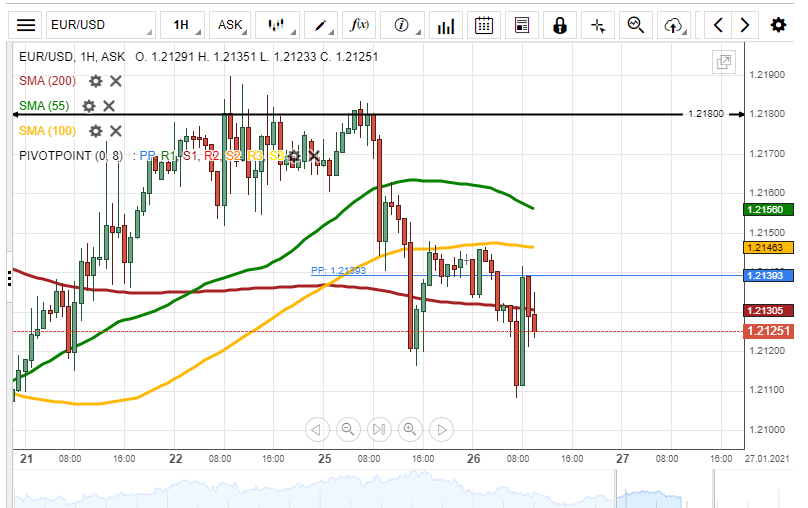The image size is (808, 508).
Task: Zoom out using the bottom chart control
Action: pos(348,430)
